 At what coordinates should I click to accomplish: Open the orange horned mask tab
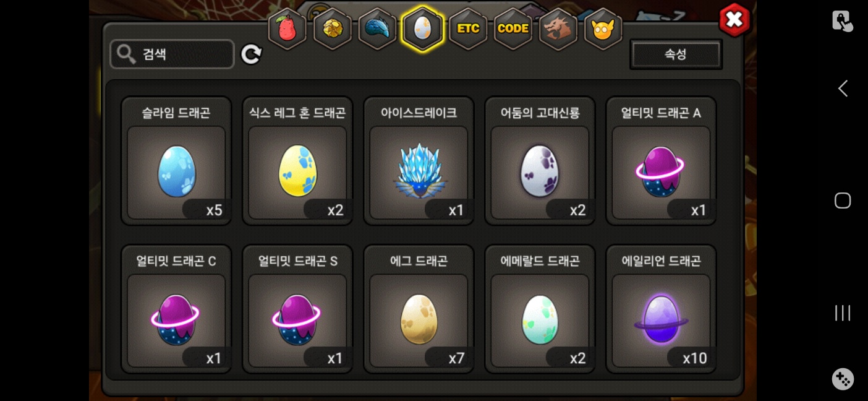pyautogui.click(x=603, y=28)
